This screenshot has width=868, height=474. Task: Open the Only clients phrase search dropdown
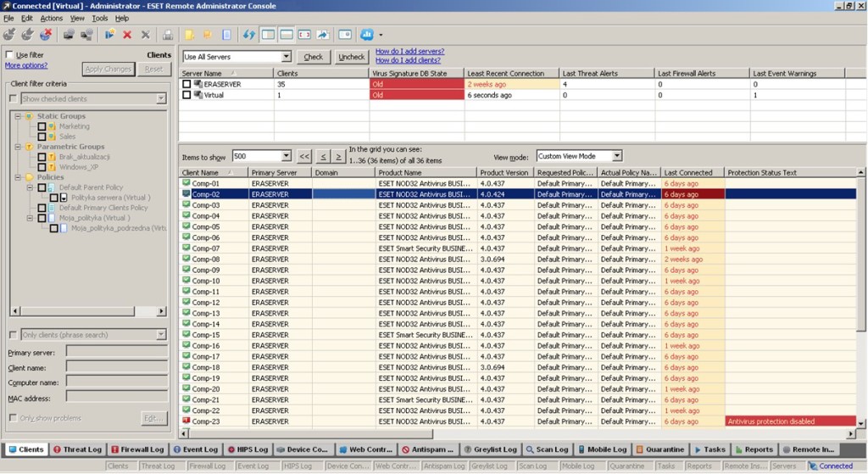tap(160, 334)
